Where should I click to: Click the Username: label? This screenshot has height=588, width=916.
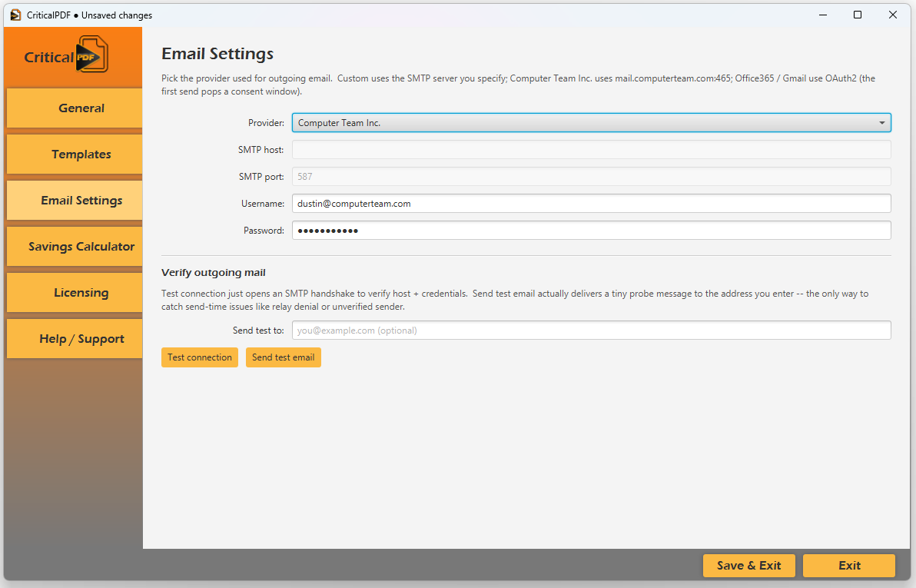point(262,204)
